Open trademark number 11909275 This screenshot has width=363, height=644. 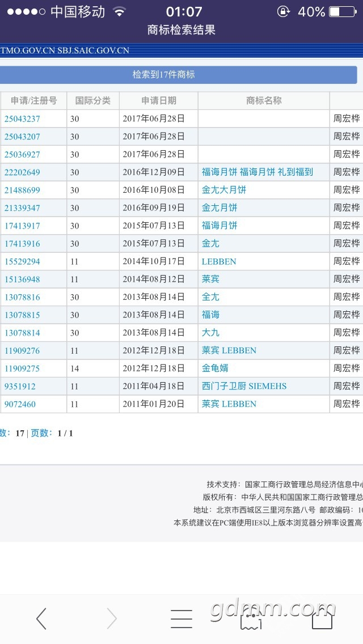(22, 368)
